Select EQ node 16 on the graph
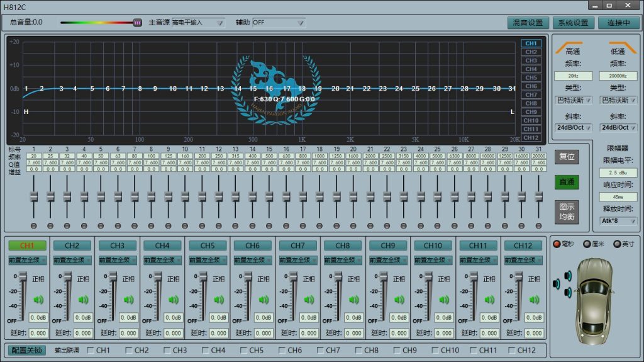The image size is (644, 362). click(269, 88)
